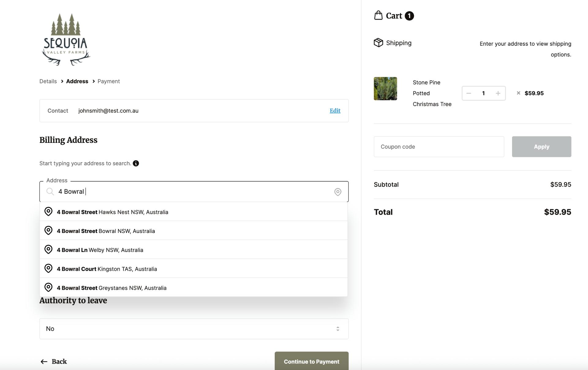Click the current location target icon

[337, 192]
